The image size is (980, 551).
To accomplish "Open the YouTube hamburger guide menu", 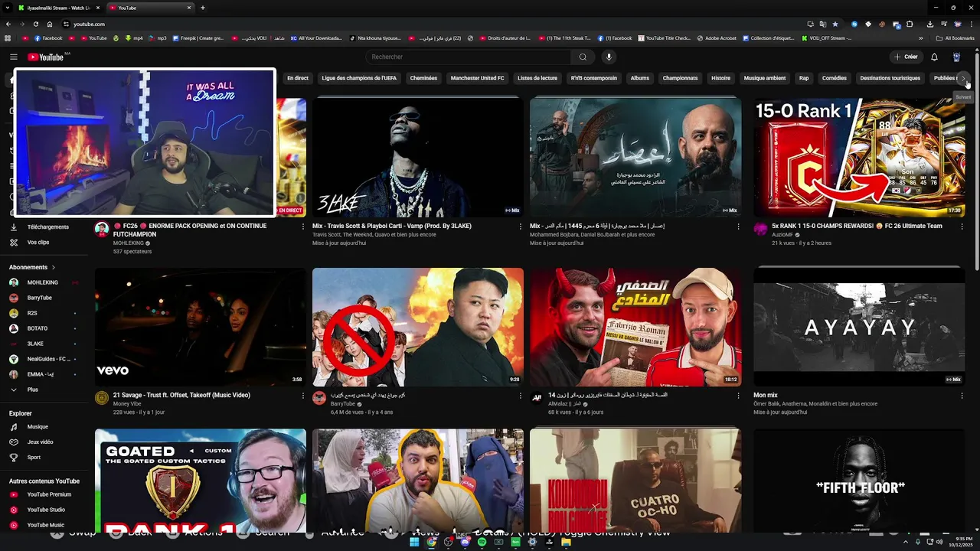I will click(14, 57).
